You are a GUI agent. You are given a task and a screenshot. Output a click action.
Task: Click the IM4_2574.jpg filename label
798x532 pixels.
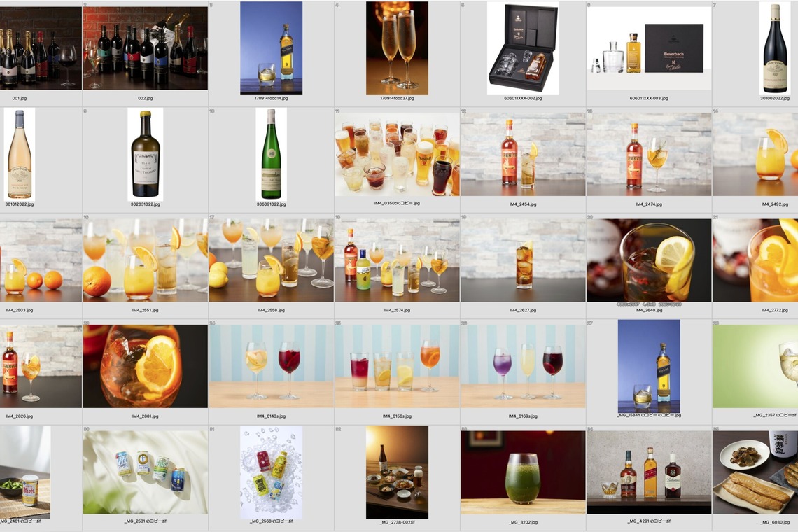(397, 310)
